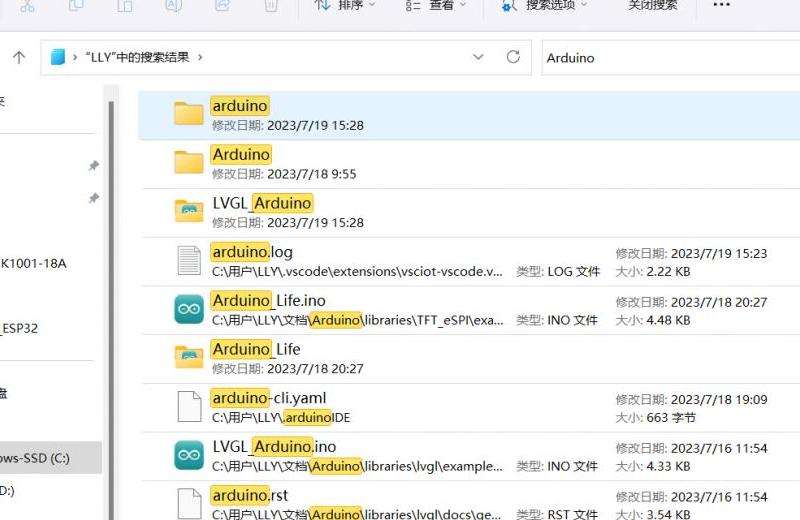This screenshot has height=520, width=800.
Task: Click the Arduino icon of Arduino_Life.ino
Action: pos(189,309)
